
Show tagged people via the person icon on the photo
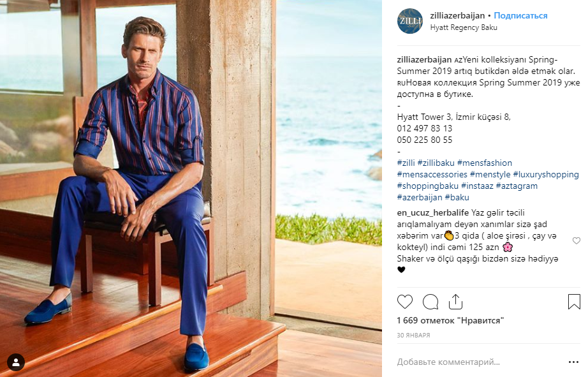point(16,362)
